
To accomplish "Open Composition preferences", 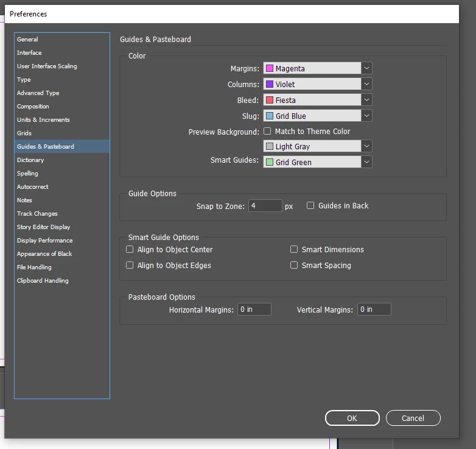I will click(x=62, y=107).
